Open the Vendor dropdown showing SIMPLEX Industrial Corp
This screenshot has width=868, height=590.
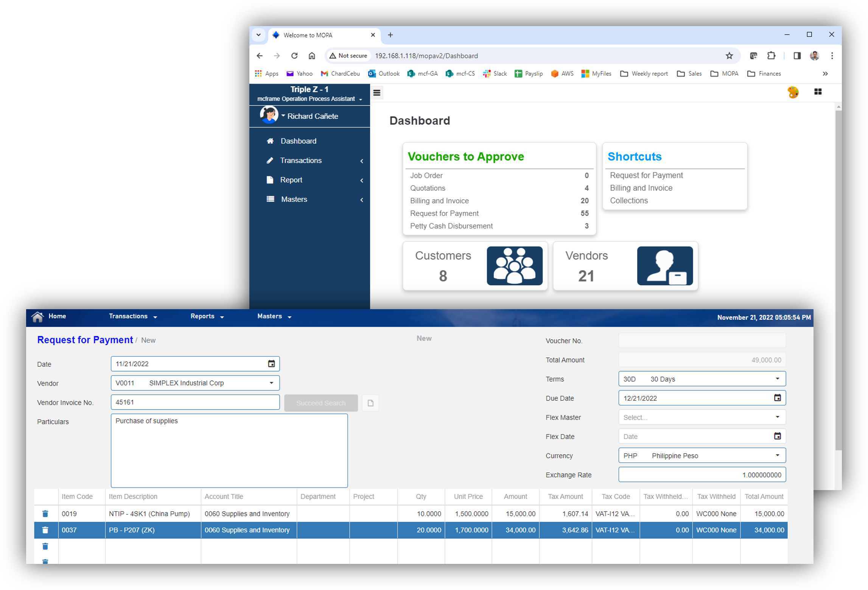pyautogui.click(x=195, y=383)
